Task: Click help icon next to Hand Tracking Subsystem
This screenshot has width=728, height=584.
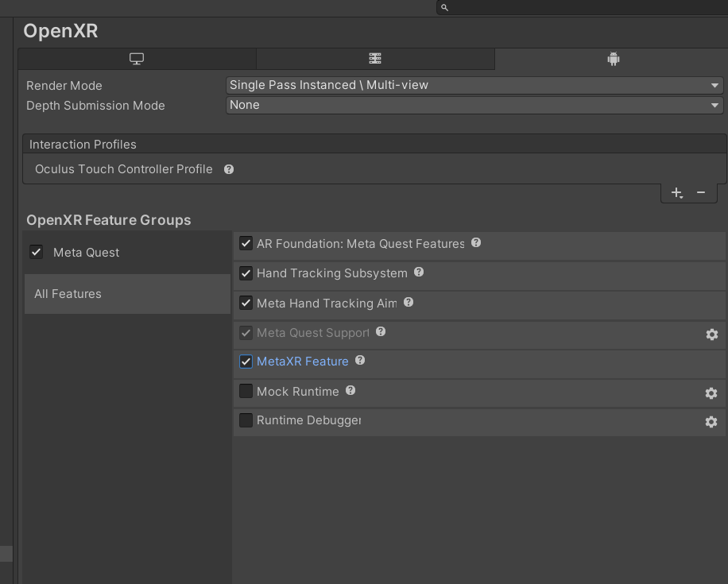Action: (419, 273)
